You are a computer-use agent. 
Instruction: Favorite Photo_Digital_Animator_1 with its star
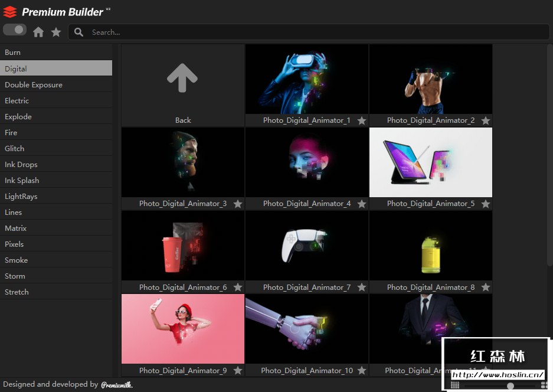[x=362, y=120]
